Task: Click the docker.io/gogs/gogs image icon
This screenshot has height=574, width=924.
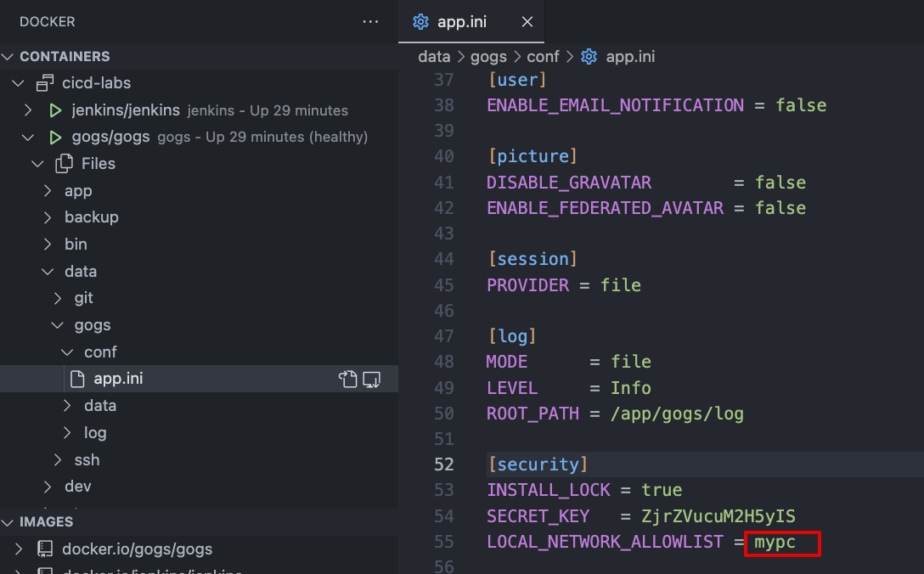Action: 45,549
